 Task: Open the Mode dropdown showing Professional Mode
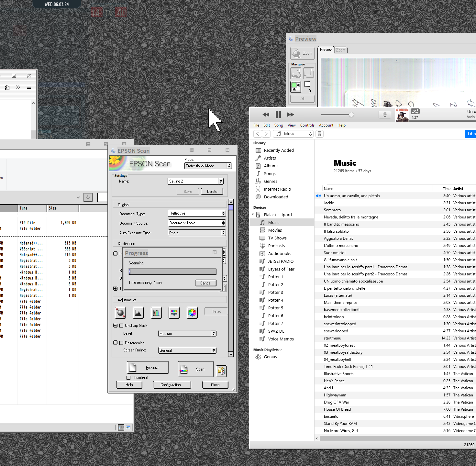(208, 166)
